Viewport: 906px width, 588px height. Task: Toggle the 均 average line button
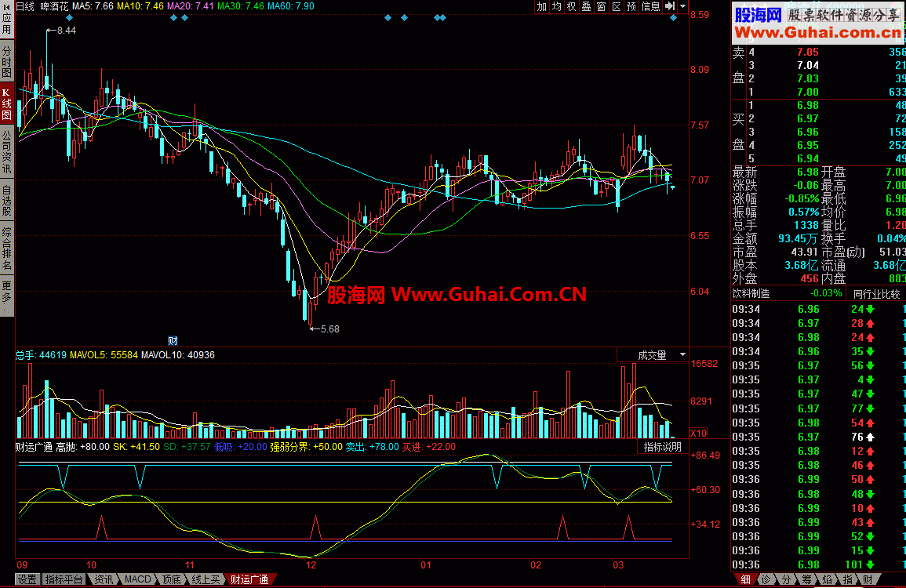[556, 6]
